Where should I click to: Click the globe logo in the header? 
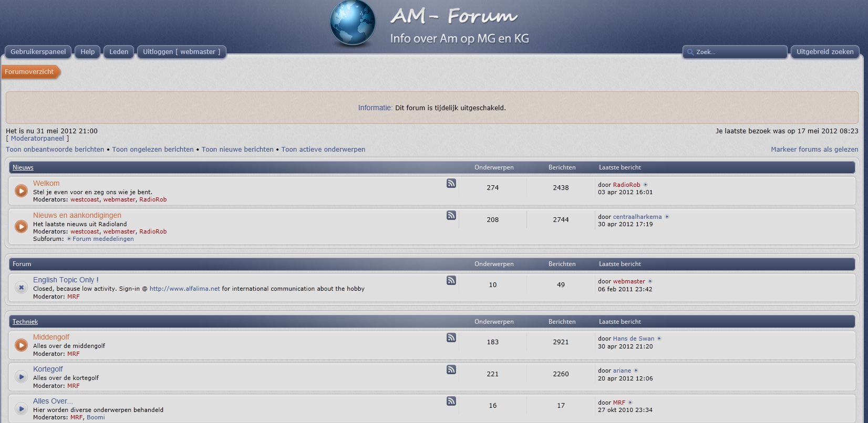click(353, 24)
